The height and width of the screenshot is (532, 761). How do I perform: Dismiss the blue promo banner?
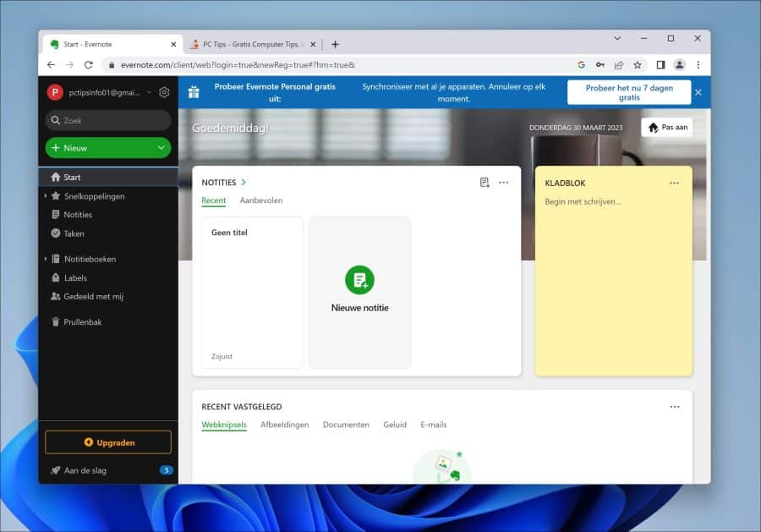click(698, 92)
